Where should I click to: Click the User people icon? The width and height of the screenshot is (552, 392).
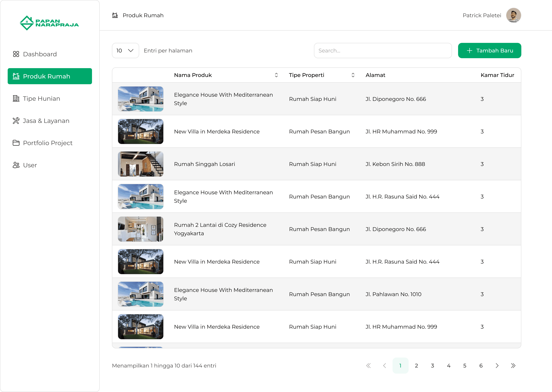point(16,165)
